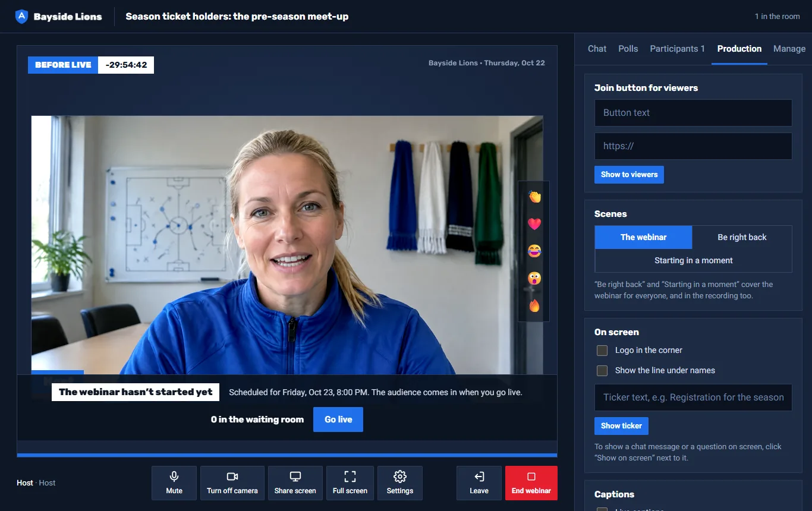812x511 pixels.
Task: Leave the webinar room
Action: [479, 483]
